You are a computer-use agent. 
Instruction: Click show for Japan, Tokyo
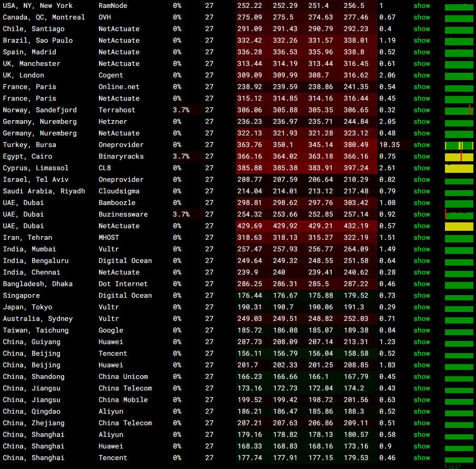point(422,307)
